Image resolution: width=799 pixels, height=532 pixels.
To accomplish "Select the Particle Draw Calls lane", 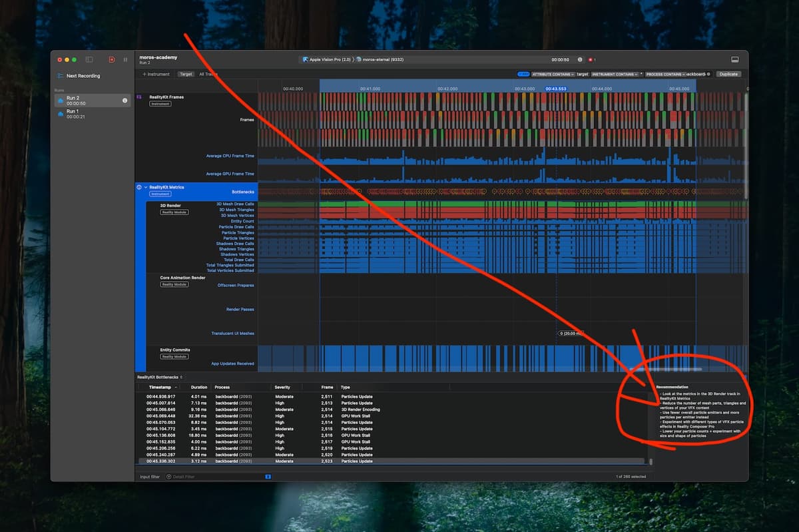I will tap(236, 226).
